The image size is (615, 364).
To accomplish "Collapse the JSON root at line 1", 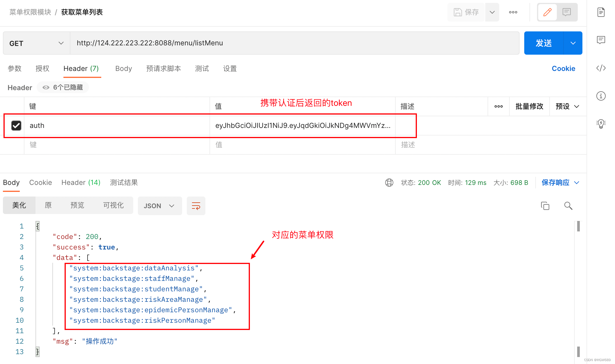I will (38, 226).
